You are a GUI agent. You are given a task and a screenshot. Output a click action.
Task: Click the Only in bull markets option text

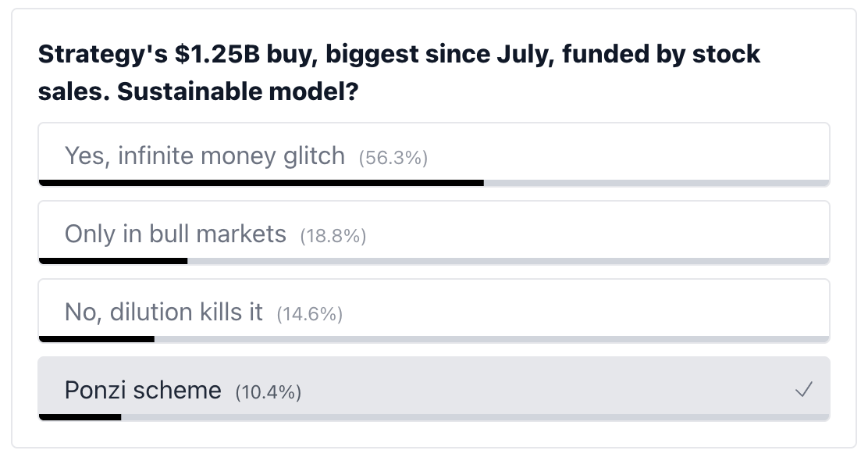175,234
